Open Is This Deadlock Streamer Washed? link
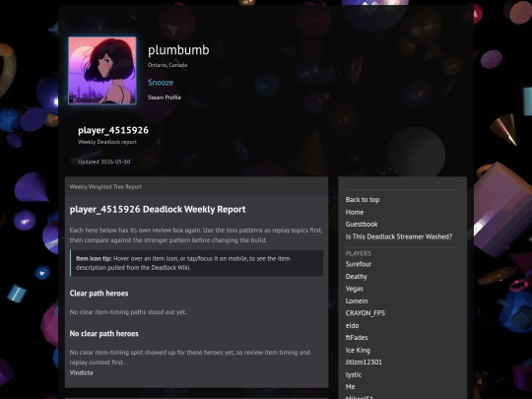The width and height of the screenshot is (532, 399). pyautogui.click(x=399, y=236)
